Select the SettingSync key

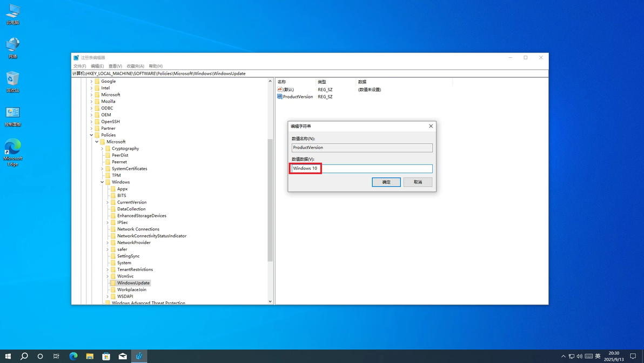(x=128, y=256)
